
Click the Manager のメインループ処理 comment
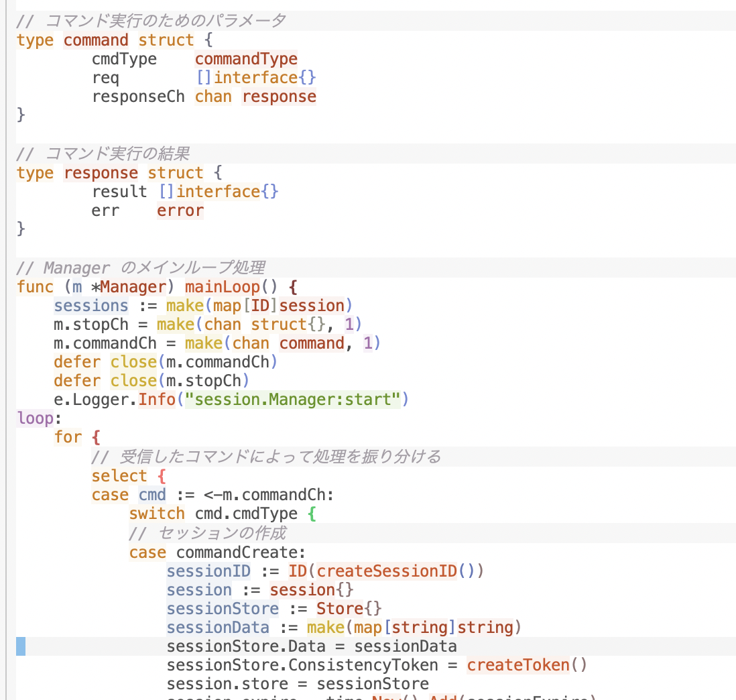point(141,268)
